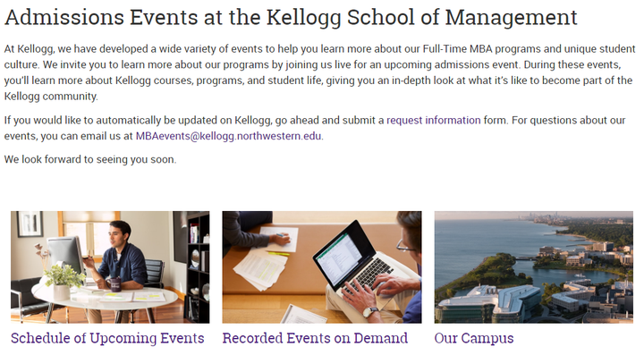Open the request information form link
Image resolution: width=644 pixels, height=355 pixels.
[x=433, y=120]
